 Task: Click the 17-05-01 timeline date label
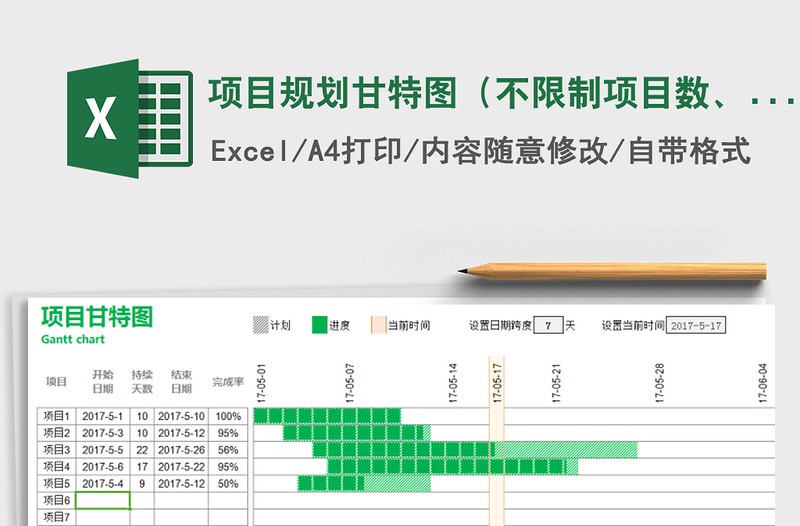[261, 383]
